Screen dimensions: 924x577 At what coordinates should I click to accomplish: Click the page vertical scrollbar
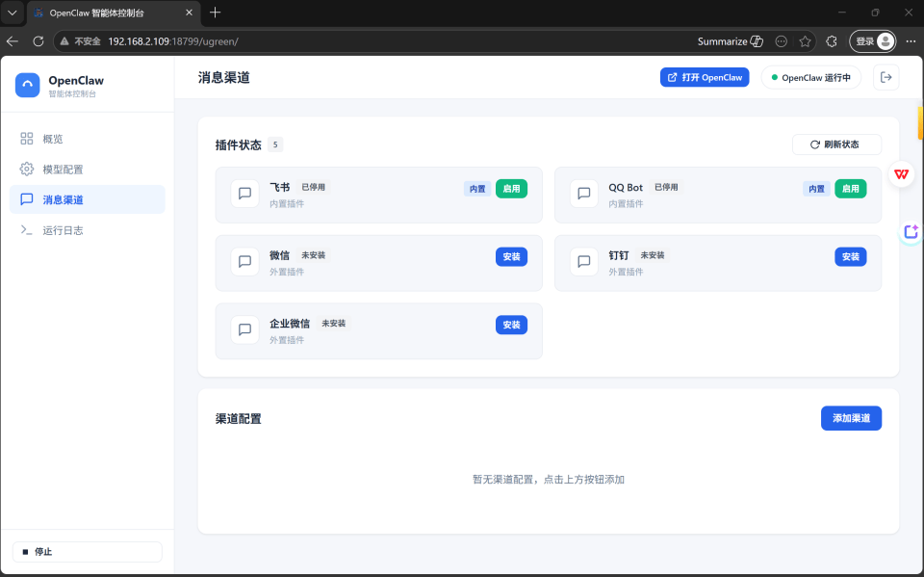(x=920, y=122)
